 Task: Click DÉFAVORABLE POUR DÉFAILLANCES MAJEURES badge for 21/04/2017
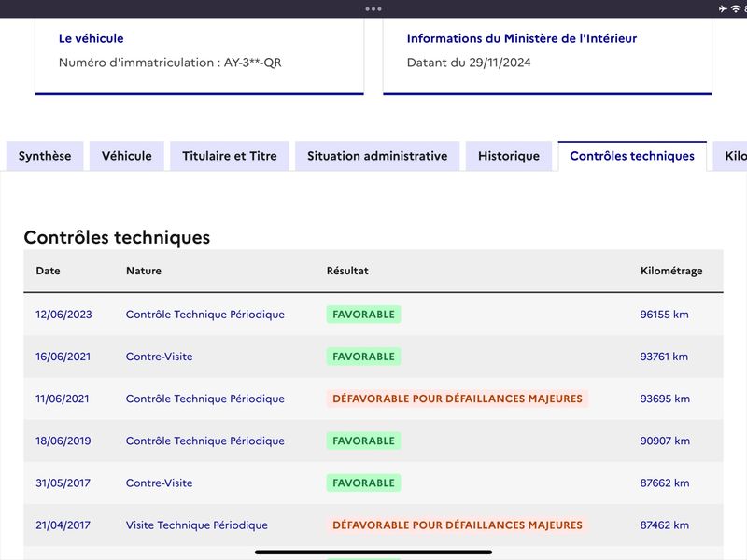tap(458, 525)
